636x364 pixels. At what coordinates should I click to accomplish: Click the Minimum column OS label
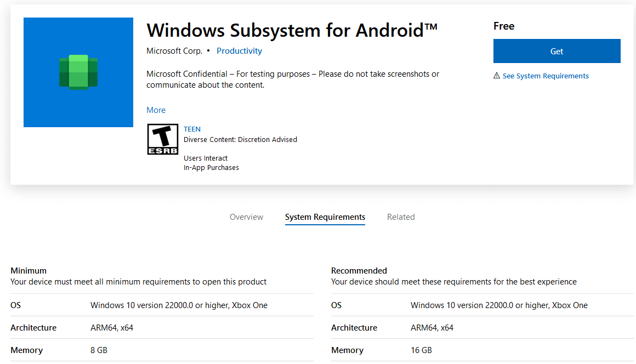click(x=15, y=305)
